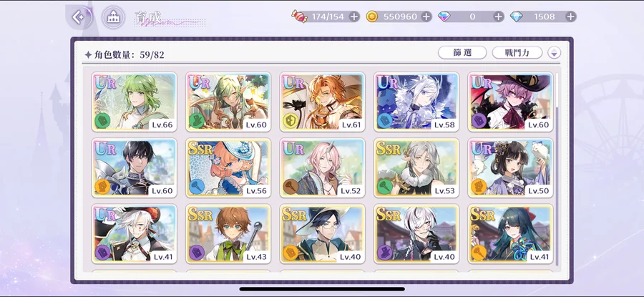Click the candy stamina icon
644x297 pixels.
(299, 16)
